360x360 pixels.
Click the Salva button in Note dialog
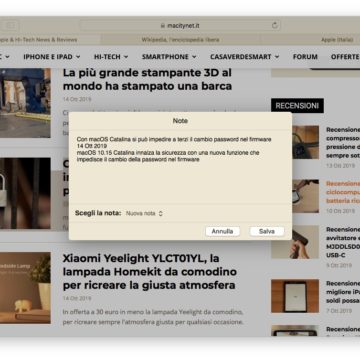point(267,231)
